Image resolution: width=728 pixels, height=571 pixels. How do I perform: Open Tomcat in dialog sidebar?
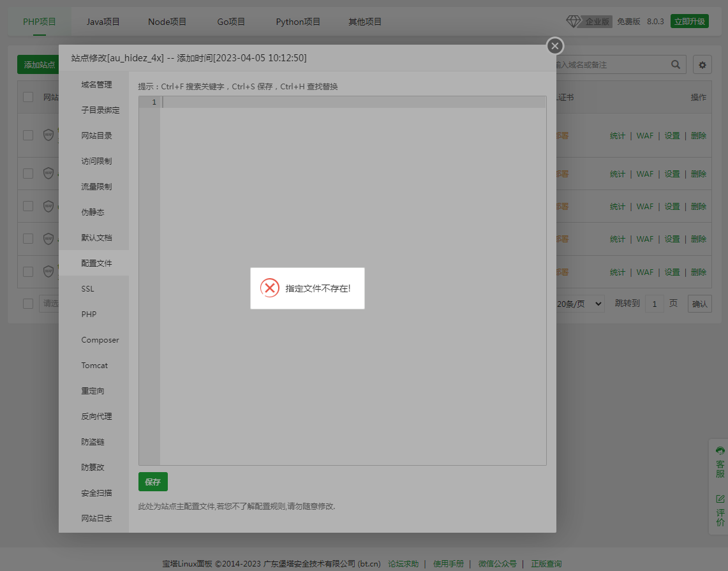pos(94,366)
